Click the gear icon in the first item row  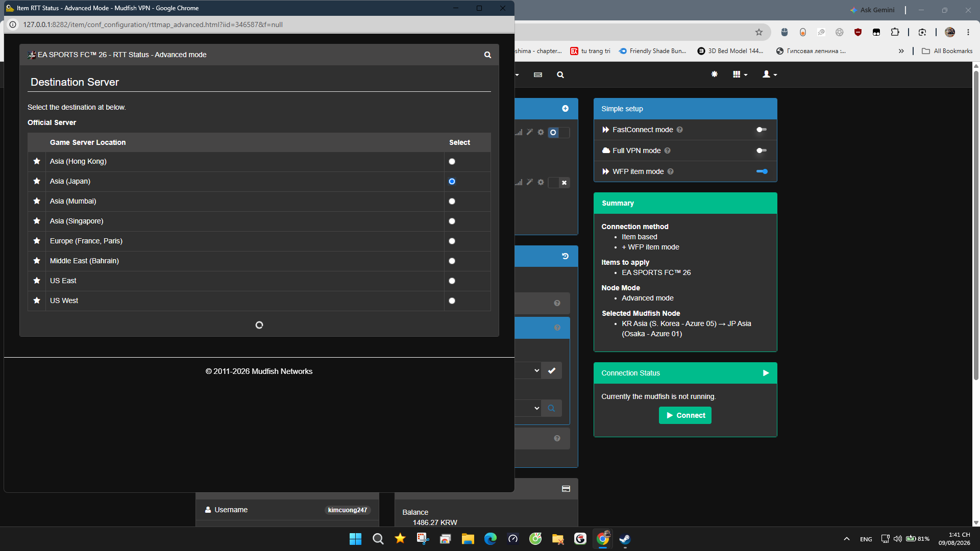[541, 132]
